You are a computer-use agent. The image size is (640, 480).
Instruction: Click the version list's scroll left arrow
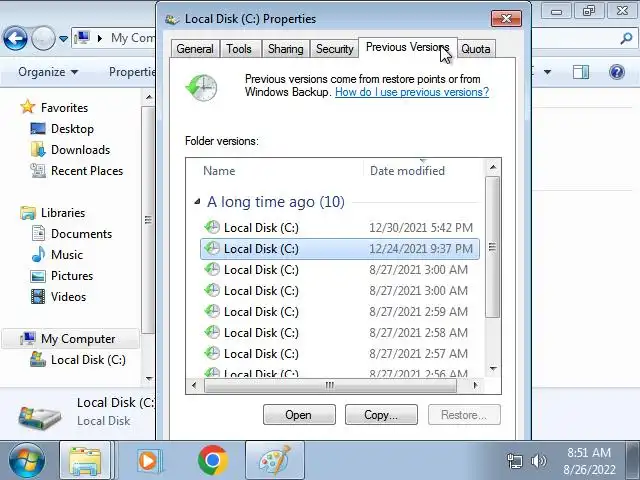[x=194, y=385]
